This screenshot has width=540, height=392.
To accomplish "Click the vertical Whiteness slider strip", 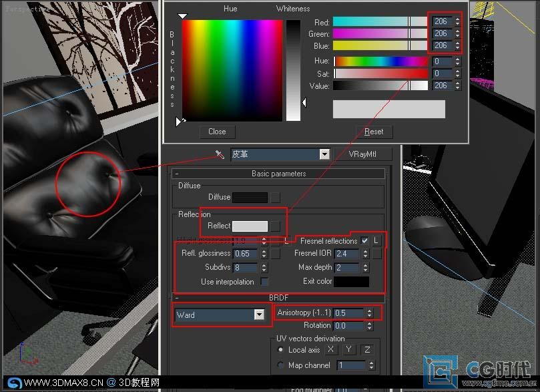I will click(x=293, y=70).
